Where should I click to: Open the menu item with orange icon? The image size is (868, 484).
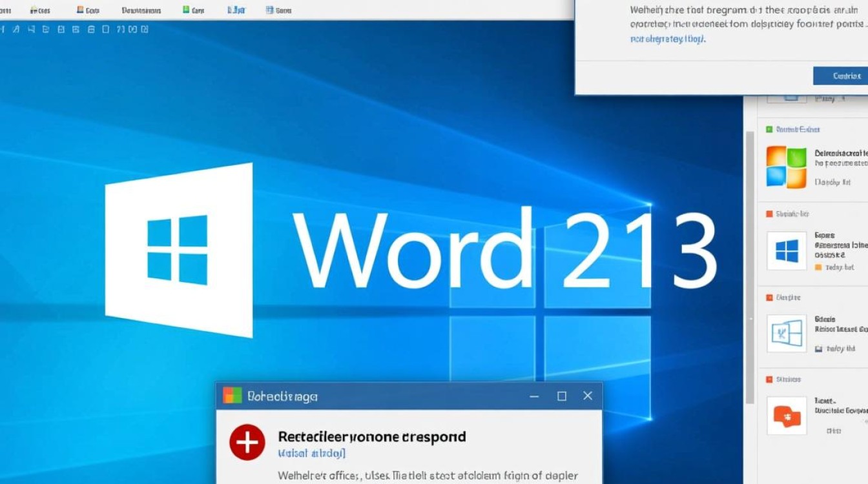(x=88, y=11)
